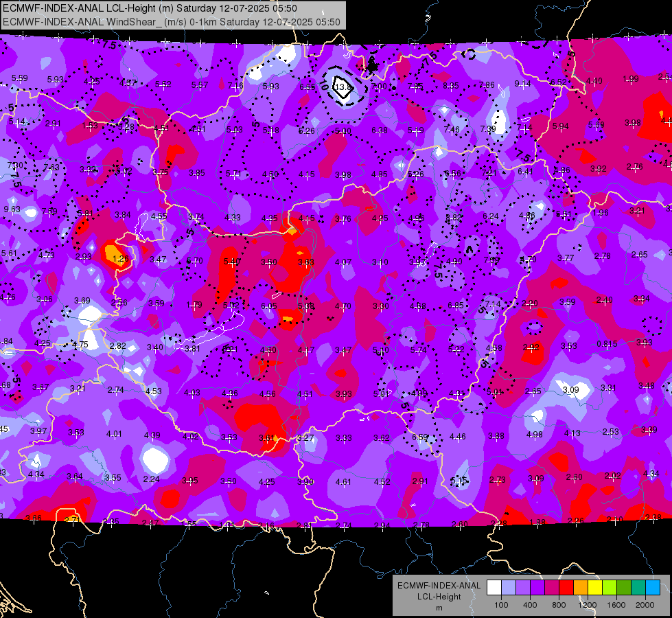Screen dimensions: 672x618
Task: Click the contour label 10
Action: pyautogui.click(x=324, y=84)
